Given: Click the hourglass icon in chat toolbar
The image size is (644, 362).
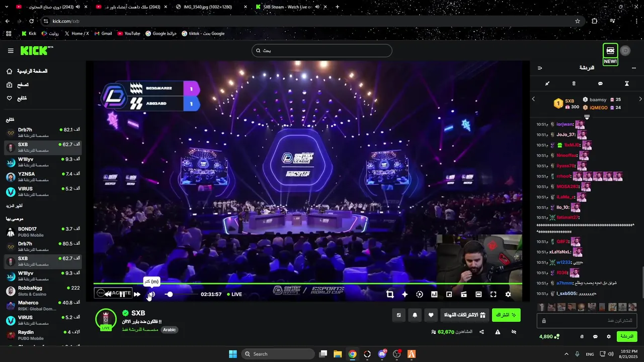Looking at the screenshot, I should click(x=627, y=83).
